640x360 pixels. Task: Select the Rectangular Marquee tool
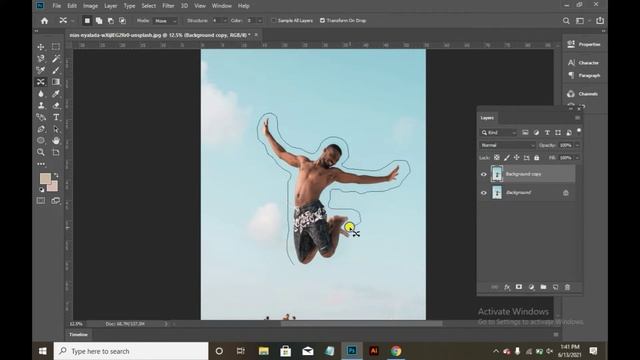pos(56,47)
